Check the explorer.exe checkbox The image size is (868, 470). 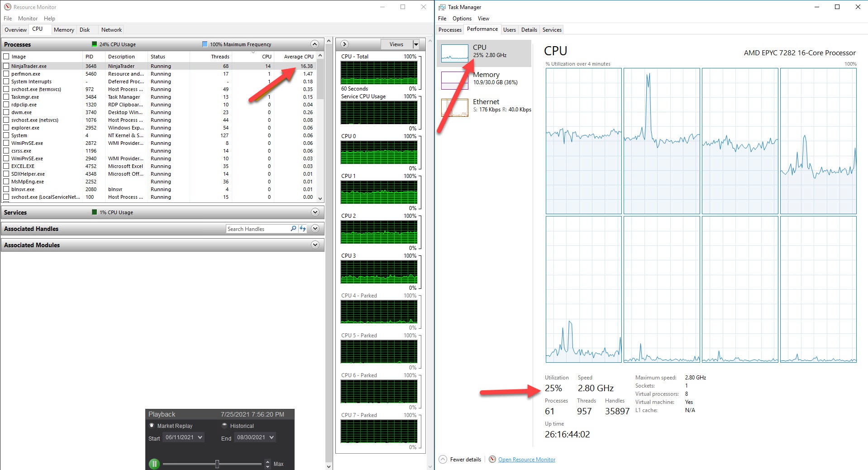[6, 128]
